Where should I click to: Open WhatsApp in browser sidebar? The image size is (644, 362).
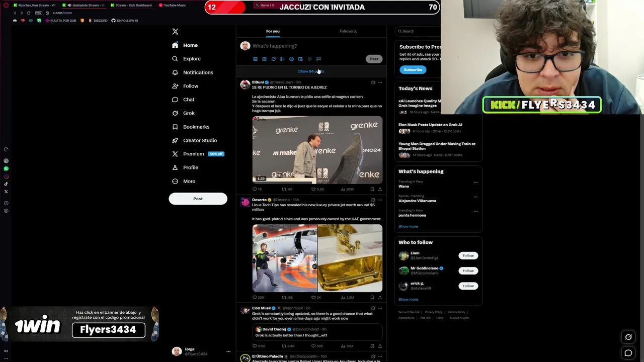click(x=6, y=168)
